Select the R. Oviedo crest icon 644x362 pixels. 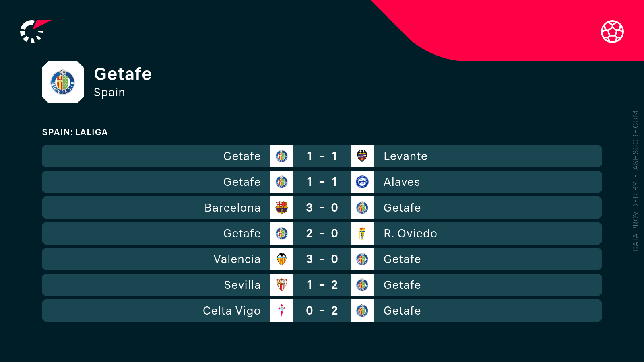tap(362, 233)
